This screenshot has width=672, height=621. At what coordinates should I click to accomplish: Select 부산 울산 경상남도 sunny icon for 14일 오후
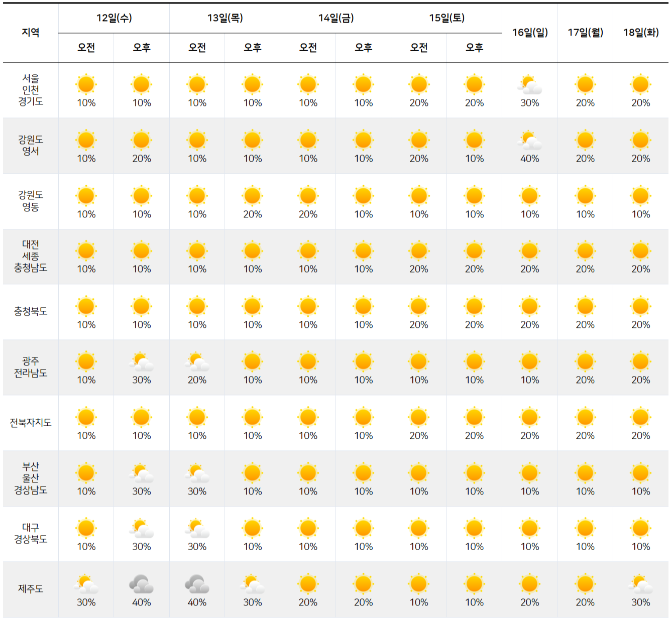(x=363, y=473)
